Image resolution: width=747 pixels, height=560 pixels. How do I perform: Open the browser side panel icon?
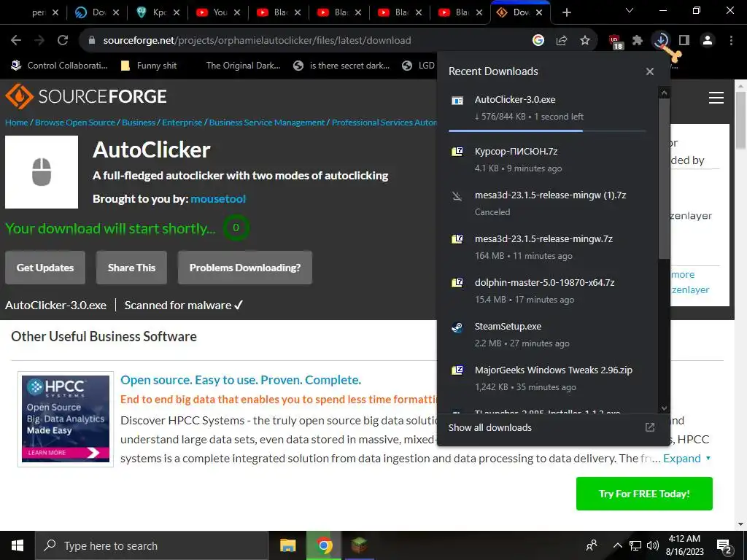coord(684,41)
